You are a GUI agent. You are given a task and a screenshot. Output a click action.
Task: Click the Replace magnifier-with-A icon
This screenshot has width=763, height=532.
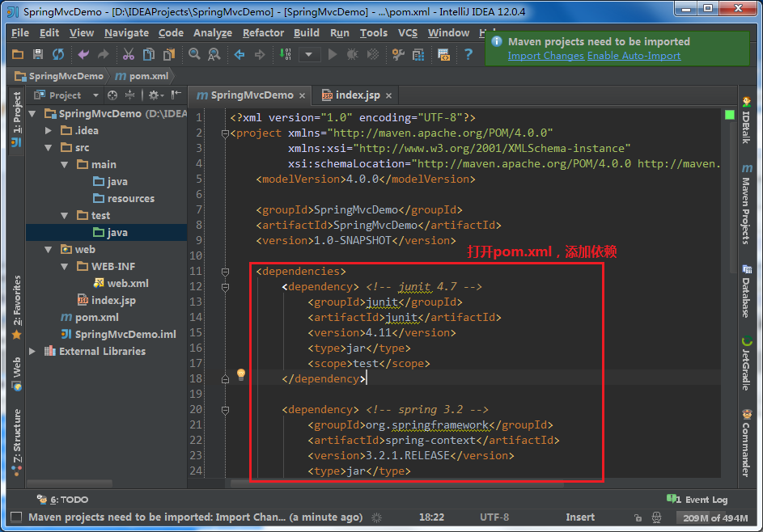214,54
